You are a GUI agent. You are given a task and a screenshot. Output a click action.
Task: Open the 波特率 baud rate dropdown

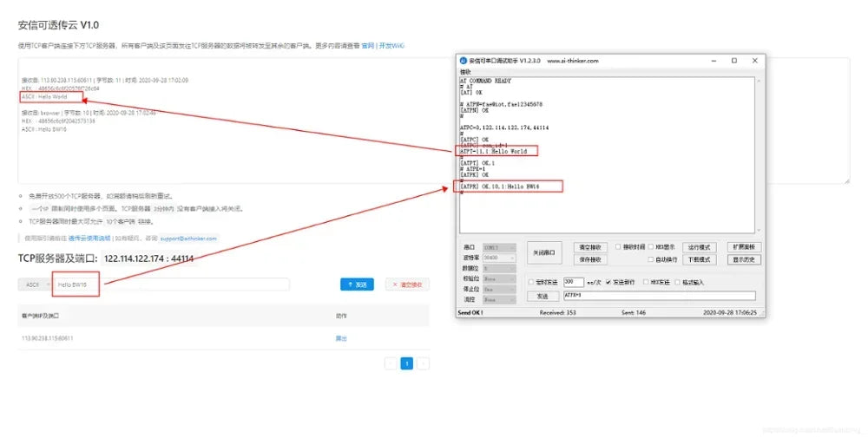[x=499, y=258]
